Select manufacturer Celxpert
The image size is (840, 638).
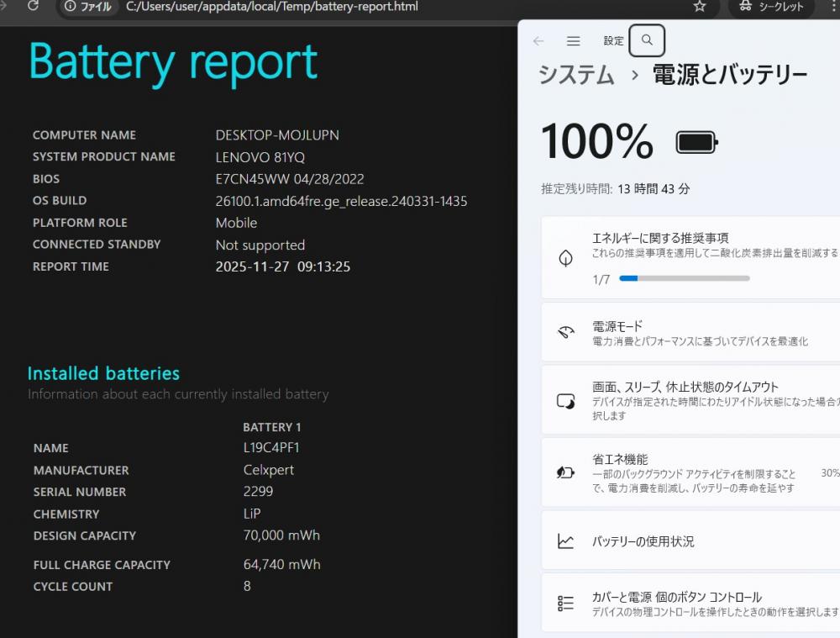coord(269,470)
